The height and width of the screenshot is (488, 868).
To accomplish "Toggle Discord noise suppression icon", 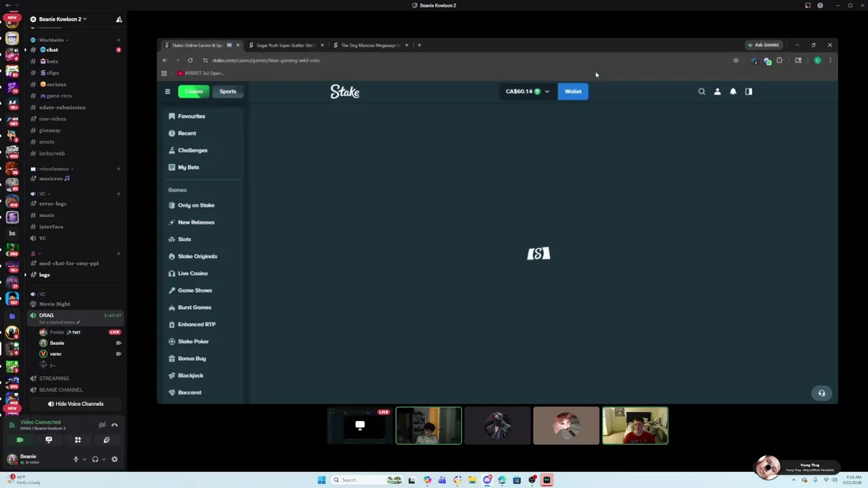I will (x=102, y=425).
